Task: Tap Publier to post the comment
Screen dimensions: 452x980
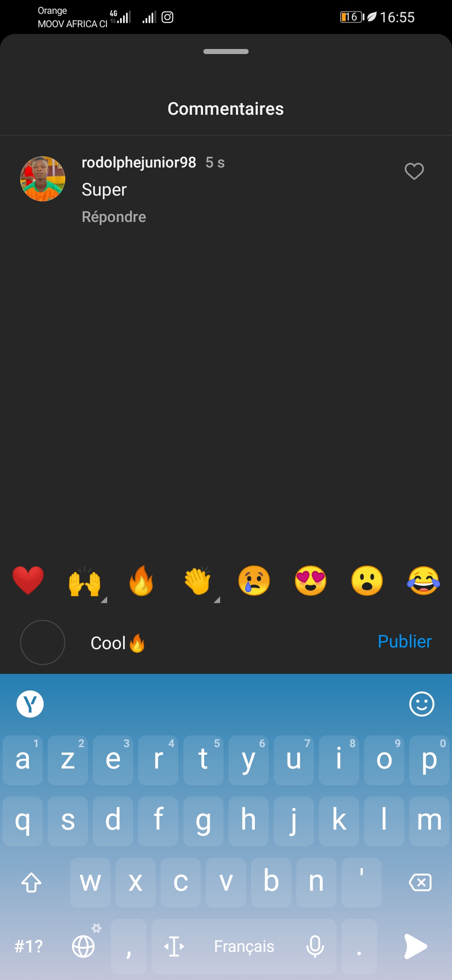Action: click(405, 642)
